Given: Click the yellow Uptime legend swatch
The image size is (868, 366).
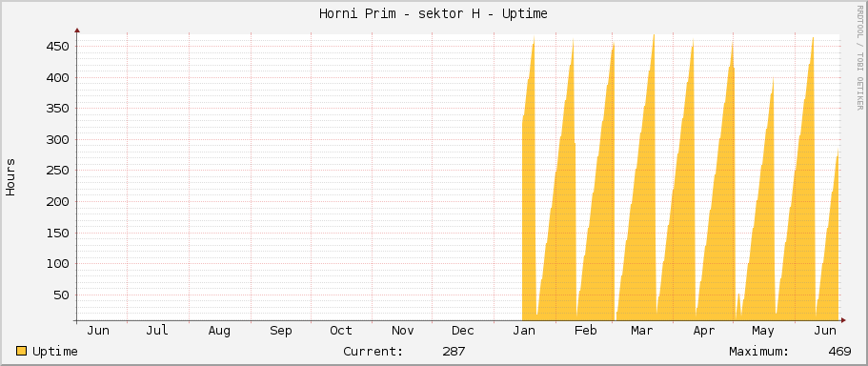Looking at the screenshot, I should (x=22, y=351).
